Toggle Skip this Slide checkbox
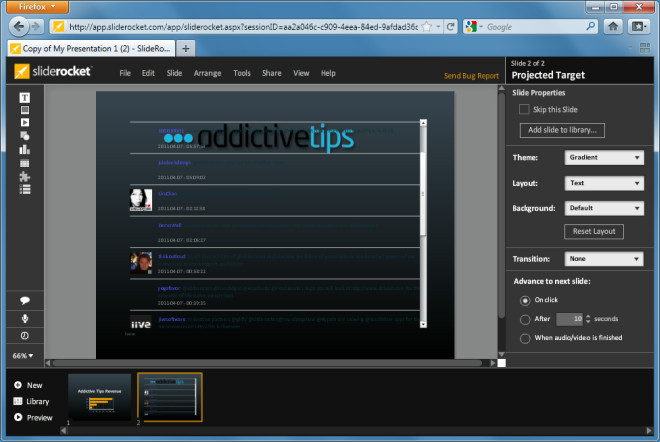This screenshot has height=442, width=660. (524, 109)
